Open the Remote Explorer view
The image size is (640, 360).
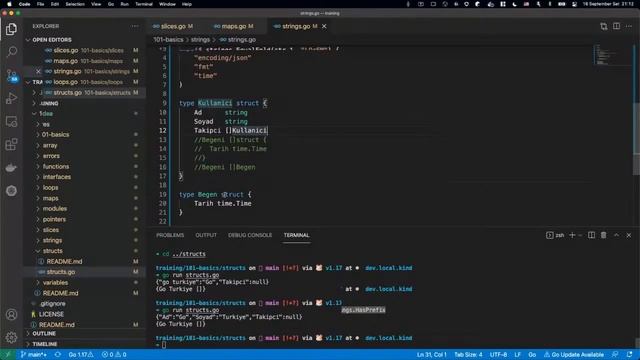11,121
